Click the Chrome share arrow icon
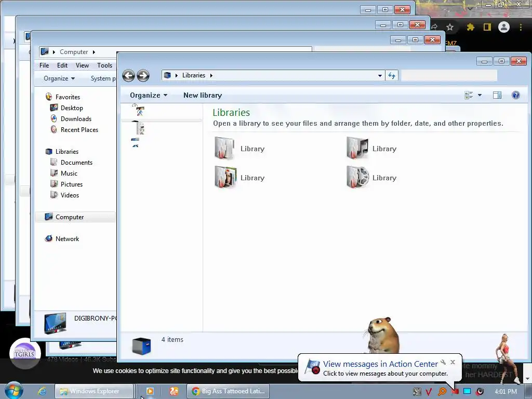The image size is (532, 399). (434, 27)
